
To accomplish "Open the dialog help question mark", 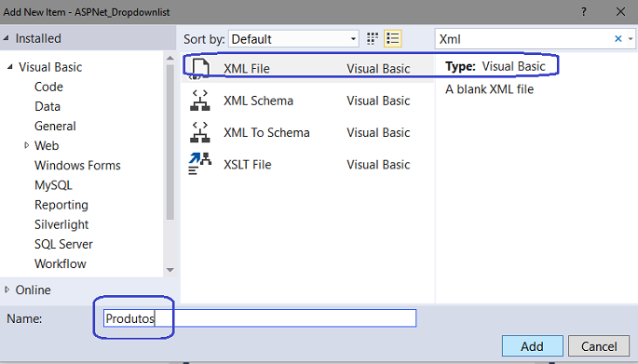I will 583,12.
